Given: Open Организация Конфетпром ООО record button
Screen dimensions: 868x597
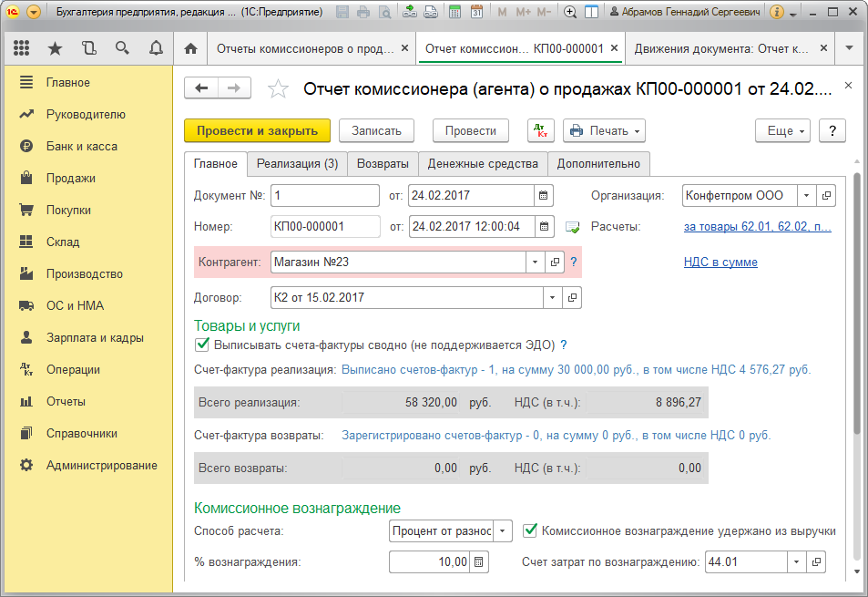Looking at the screenshot, I should pos(826,195).
